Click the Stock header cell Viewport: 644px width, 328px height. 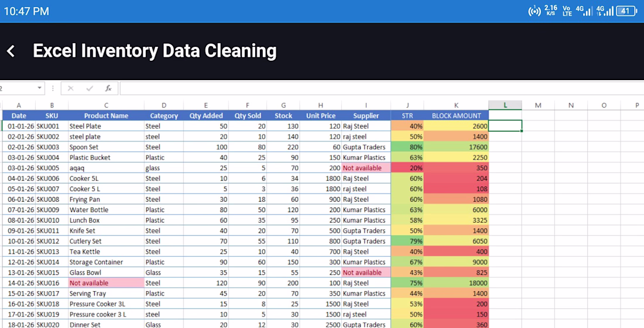[283, 116]
